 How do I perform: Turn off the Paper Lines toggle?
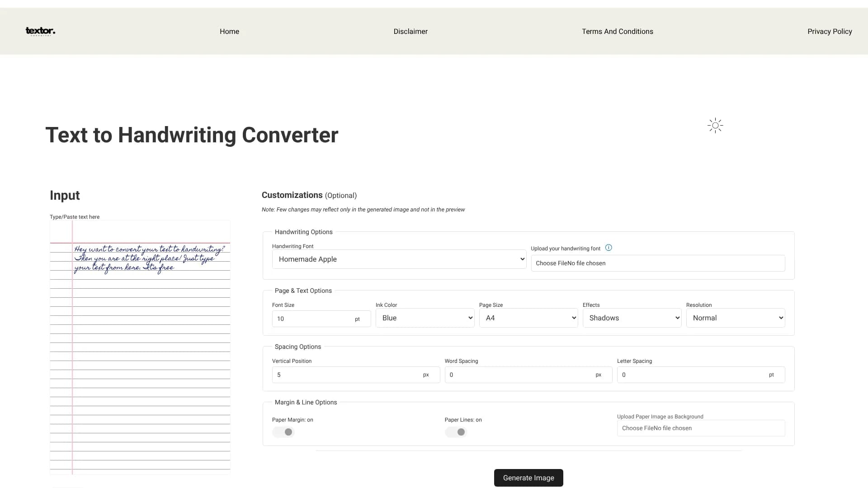point(456,432)
